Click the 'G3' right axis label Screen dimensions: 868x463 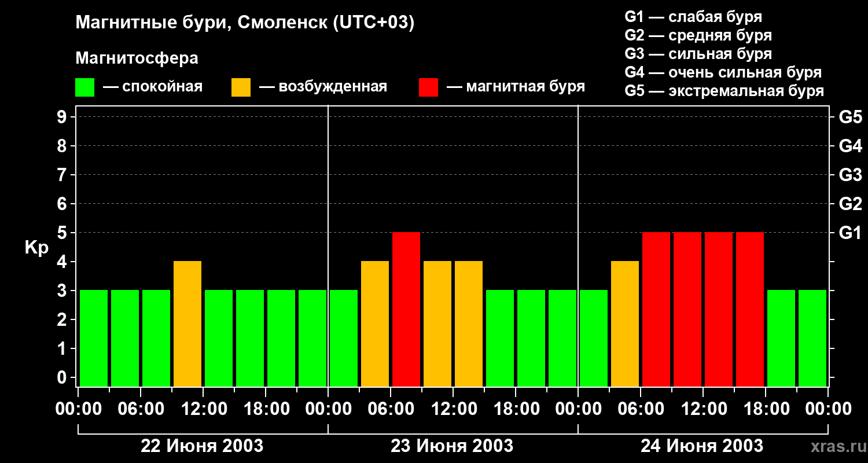pyautogui.click(x=851, y=175)
